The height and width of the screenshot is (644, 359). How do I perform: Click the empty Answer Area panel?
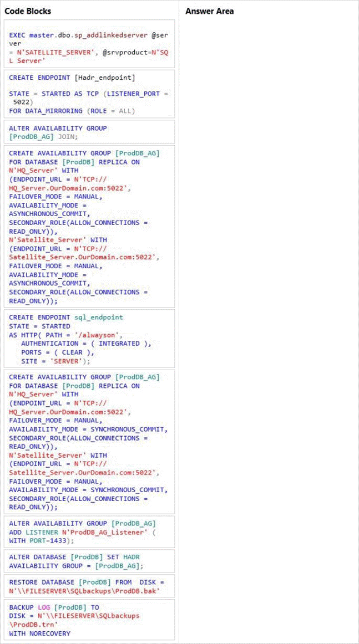[x=269, y=321]
